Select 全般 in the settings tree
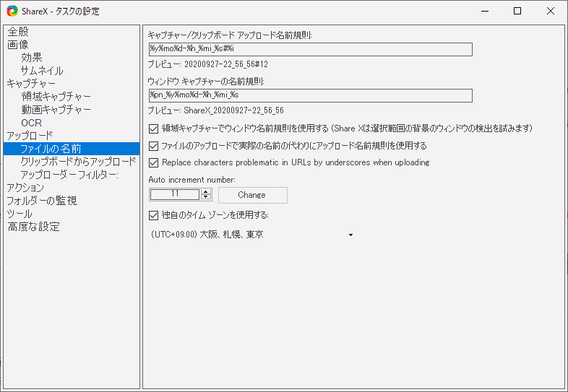 click(18, 32)
